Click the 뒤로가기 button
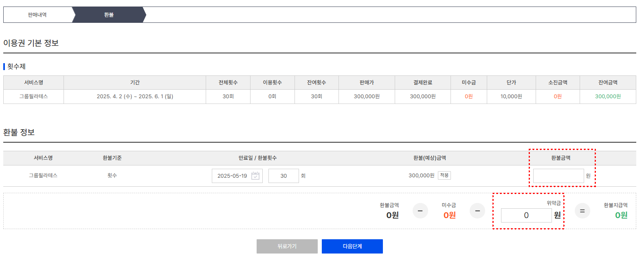 287,246
